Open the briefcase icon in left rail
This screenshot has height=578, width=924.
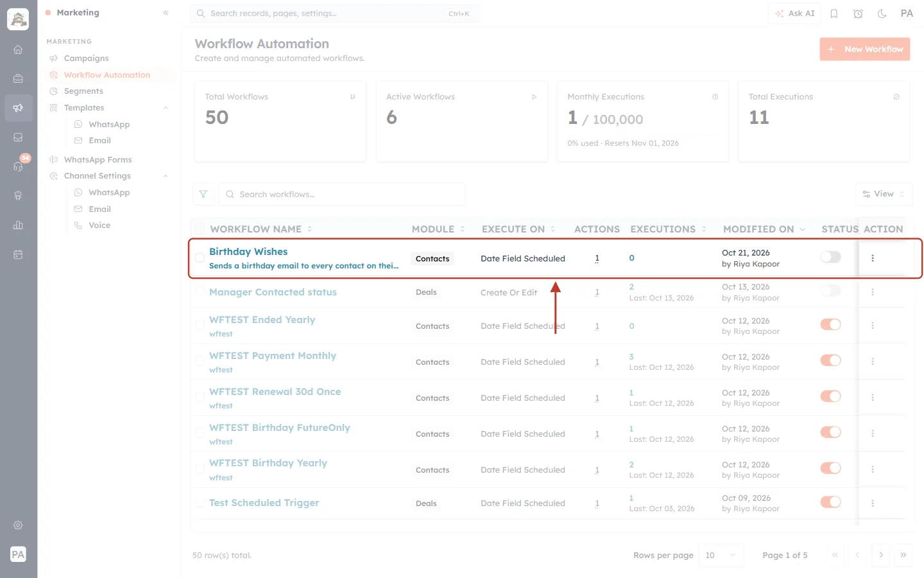18,78
